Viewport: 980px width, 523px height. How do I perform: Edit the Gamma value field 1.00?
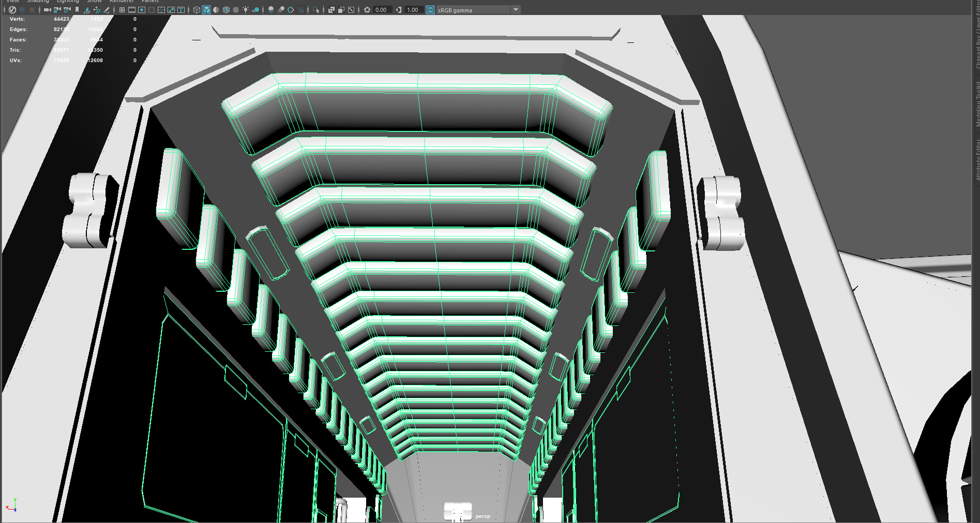tap(413, 10)
